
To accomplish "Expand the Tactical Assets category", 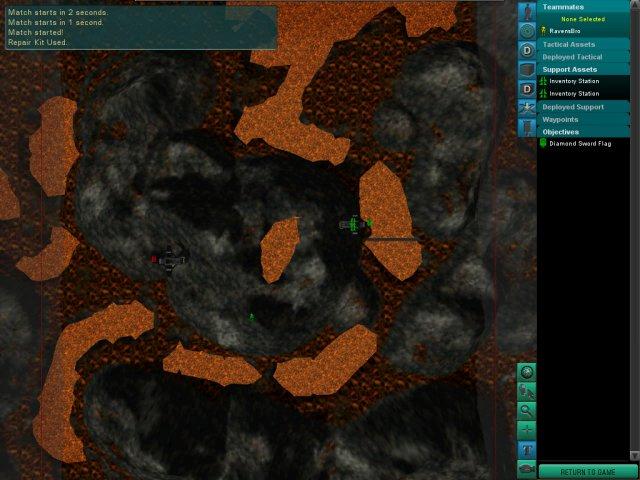I will click(x=584, y=44).
